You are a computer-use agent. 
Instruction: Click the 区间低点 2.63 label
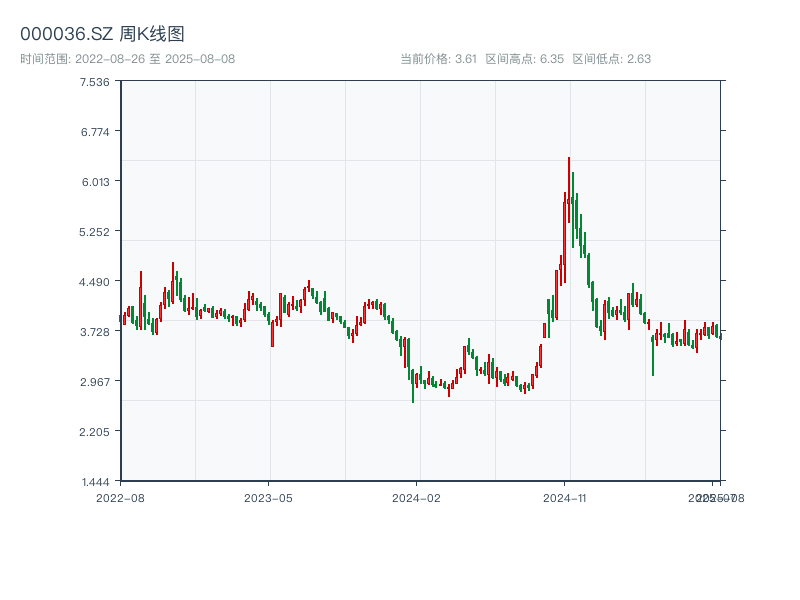(611, 59)
